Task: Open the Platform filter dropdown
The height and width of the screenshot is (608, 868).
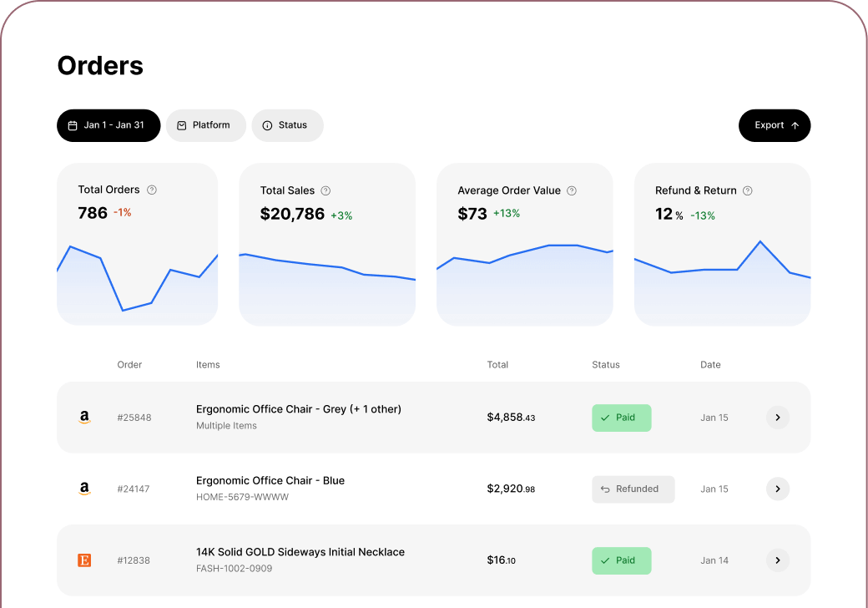Action: coord(206,125)
